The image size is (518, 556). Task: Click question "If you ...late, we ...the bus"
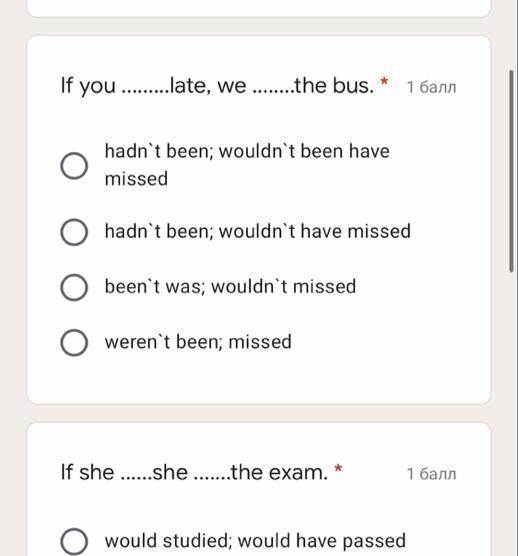[x=217, y=86]
